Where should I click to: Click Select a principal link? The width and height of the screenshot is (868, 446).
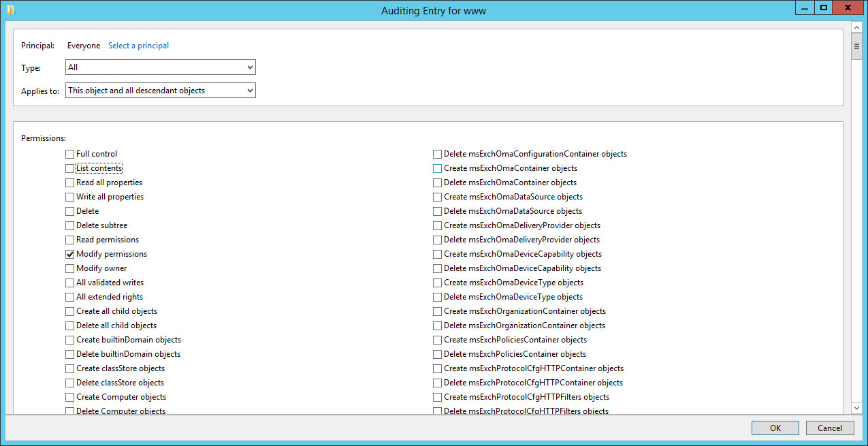pos(138,46)
